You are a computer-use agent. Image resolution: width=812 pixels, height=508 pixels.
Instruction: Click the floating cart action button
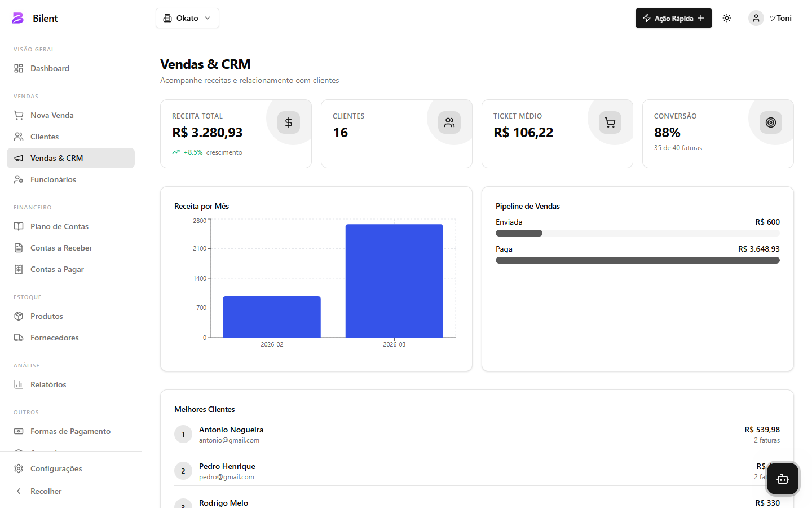(782, 478)
